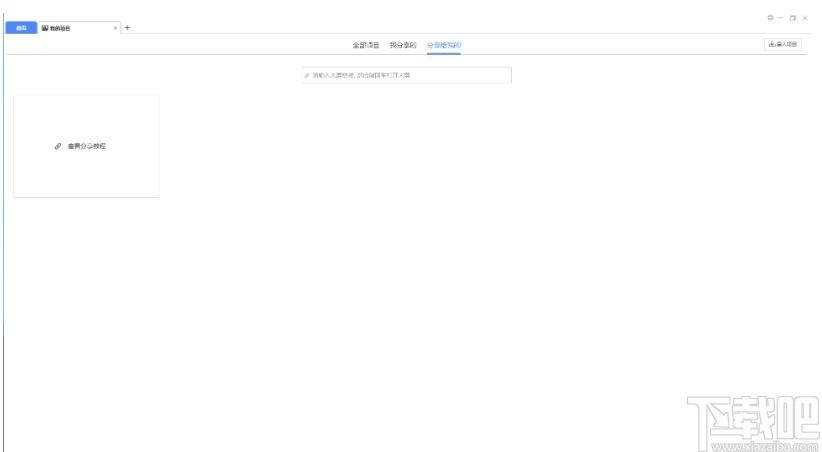Image resolution: width=822 pixels, height=452 pixels.
Task: Close the 我的项目 tab with its x
Action: [115, 28]
